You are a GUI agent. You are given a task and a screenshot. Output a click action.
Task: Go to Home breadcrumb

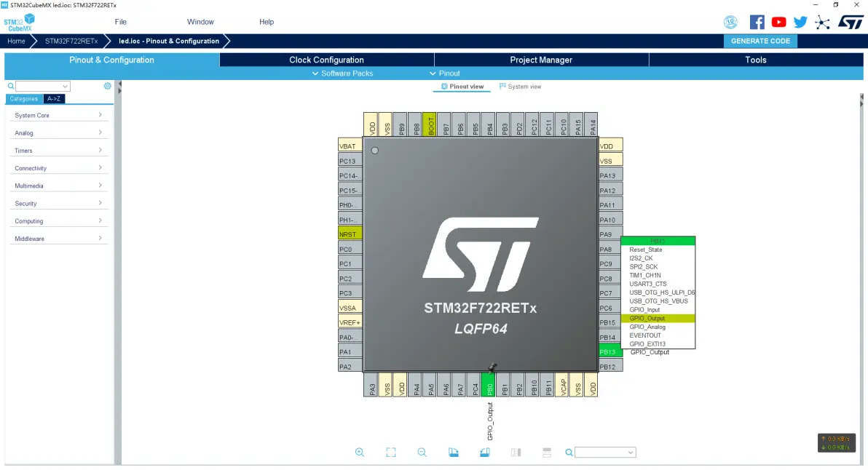(16, 41)
